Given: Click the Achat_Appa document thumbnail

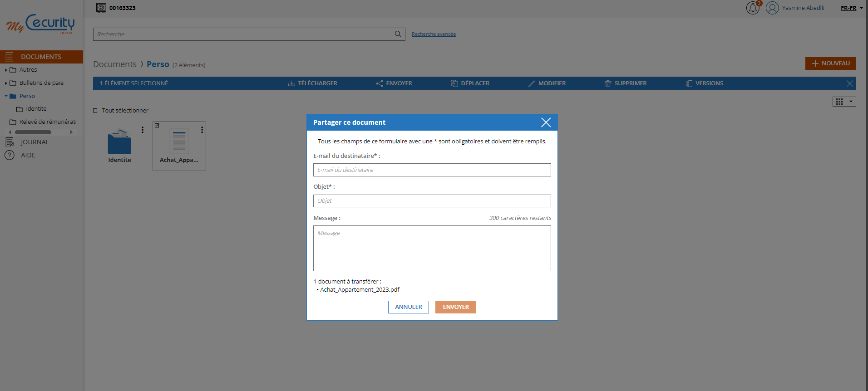Looking at the screenshot, I should click(179, 141).
